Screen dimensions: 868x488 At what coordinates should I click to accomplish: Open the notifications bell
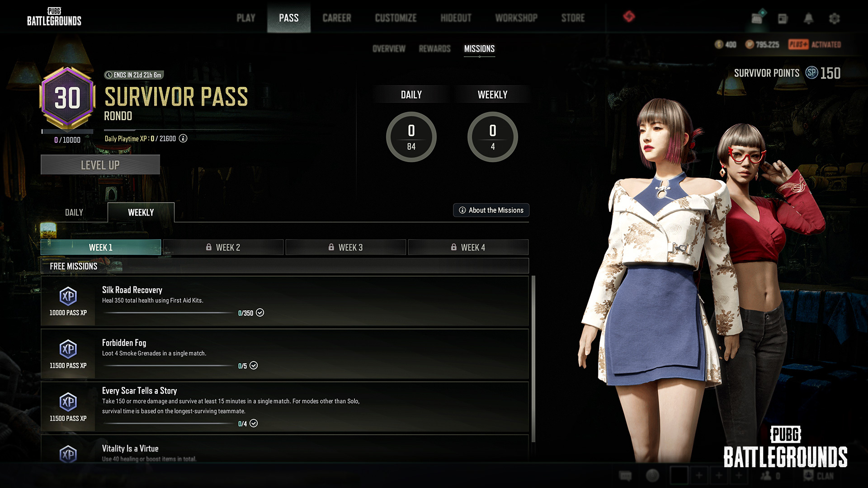pos(808,19)
